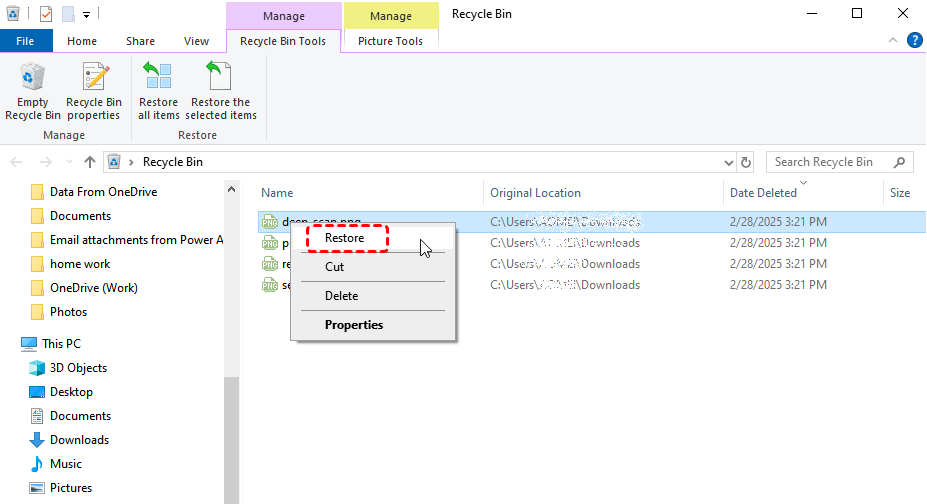Select Restore from context menu
Screen dimensions: 927x504
(x=345, y=238)
